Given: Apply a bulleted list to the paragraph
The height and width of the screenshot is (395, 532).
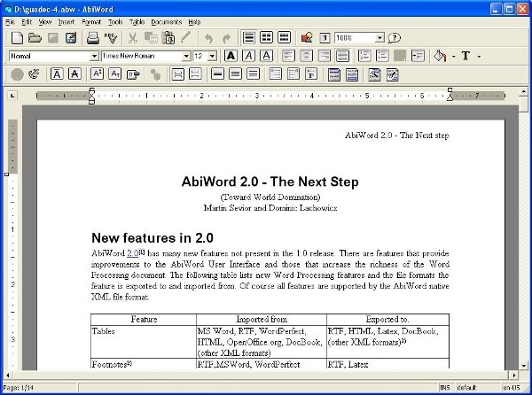Looking at the screenshot, I should click(x=382, y=56).
